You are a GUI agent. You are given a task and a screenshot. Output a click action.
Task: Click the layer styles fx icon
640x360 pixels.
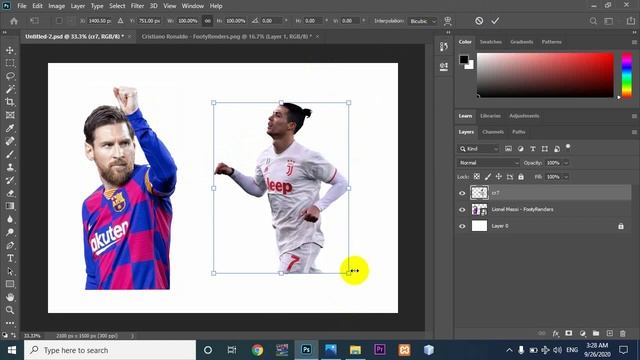point(556,333)
